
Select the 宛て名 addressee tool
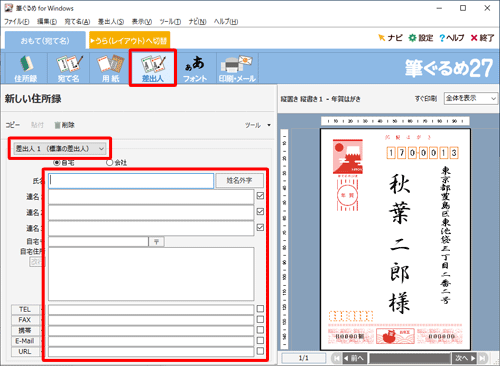[68, 68]
